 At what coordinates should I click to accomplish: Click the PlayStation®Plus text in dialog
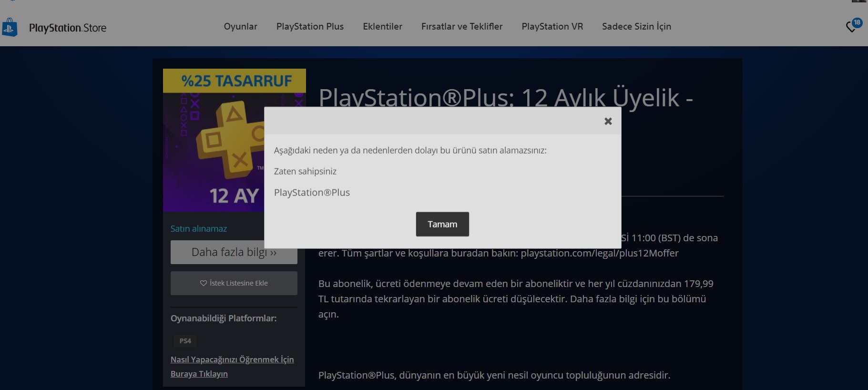[312, 193]
